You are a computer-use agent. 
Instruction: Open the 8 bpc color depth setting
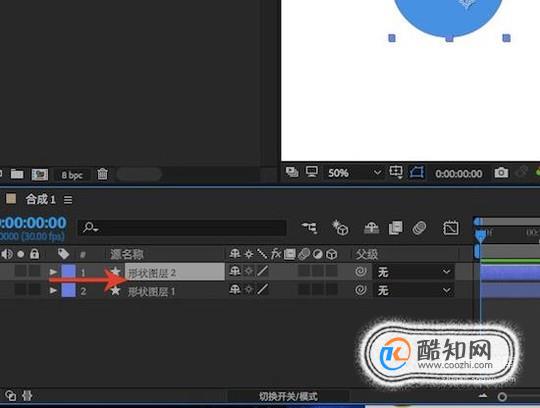click(x=72, y=175)
